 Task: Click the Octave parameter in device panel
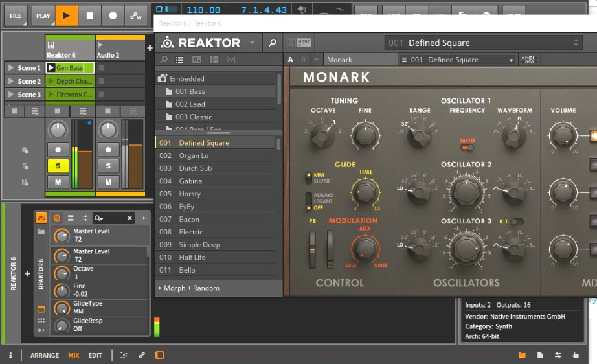100,273
